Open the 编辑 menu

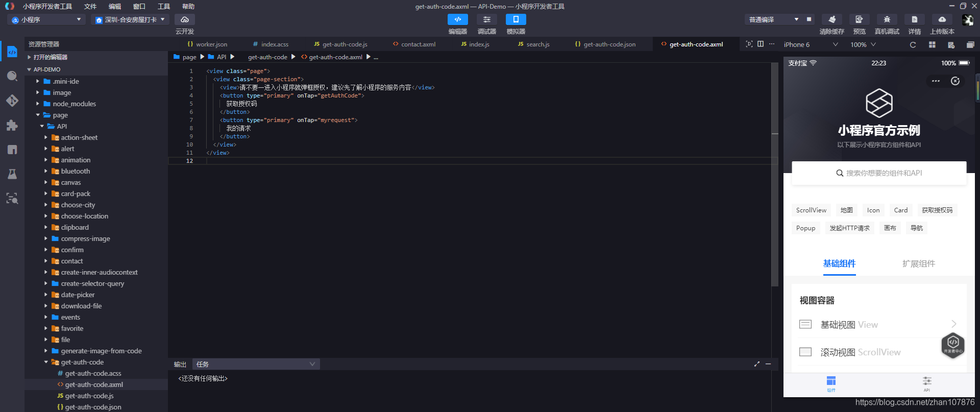(x=115, y=6)
